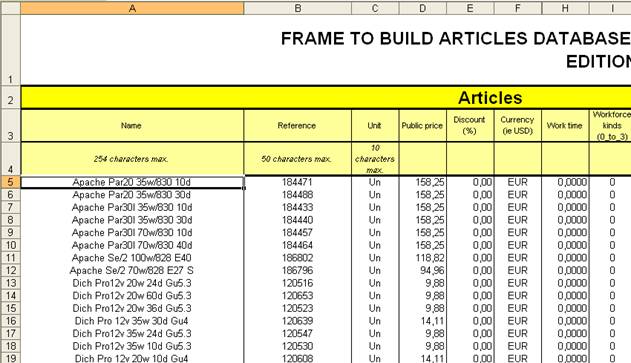Screen dimensions: 631x363
Task: Select work time 0,0000 in row 13
Action: tap(565, 283)
